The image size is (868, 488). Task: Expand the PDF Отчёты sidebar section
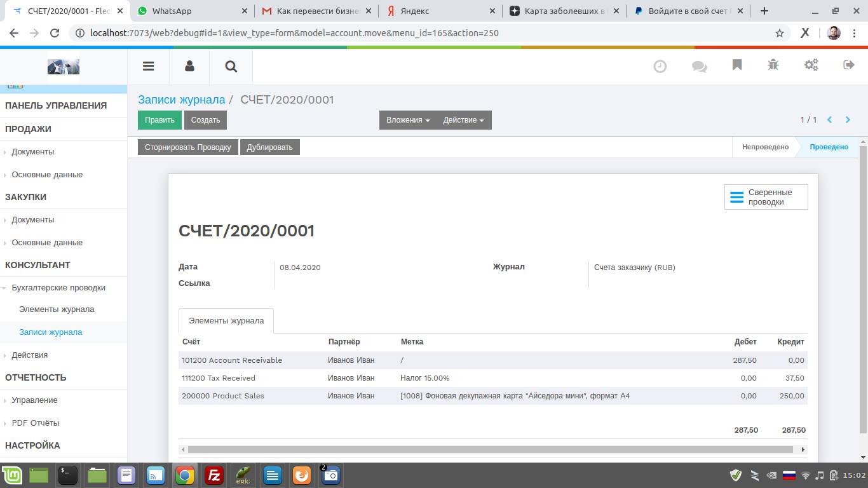click(35, 423)
